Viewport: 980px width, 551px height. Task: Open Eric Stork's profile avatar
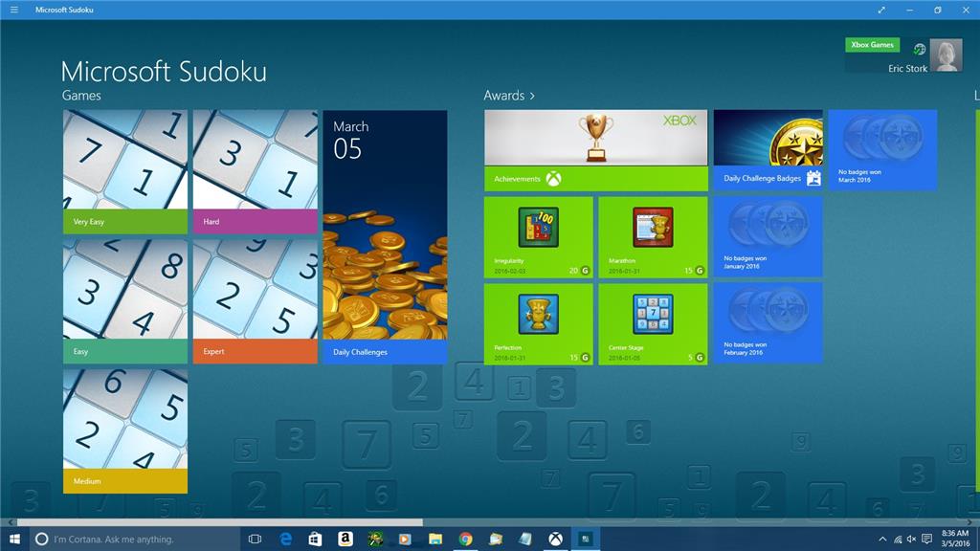click(946, 55)
